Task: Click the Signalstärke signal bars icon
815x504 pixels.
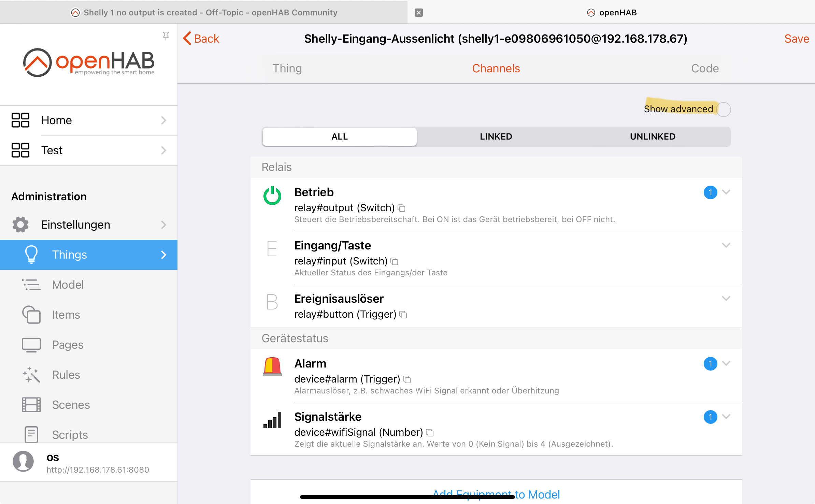Action: click(272, 420)
